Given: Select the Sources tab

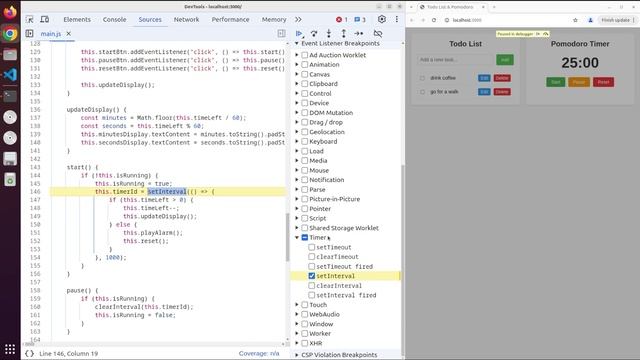Looking at the screenshot, I should coord(150,20).
